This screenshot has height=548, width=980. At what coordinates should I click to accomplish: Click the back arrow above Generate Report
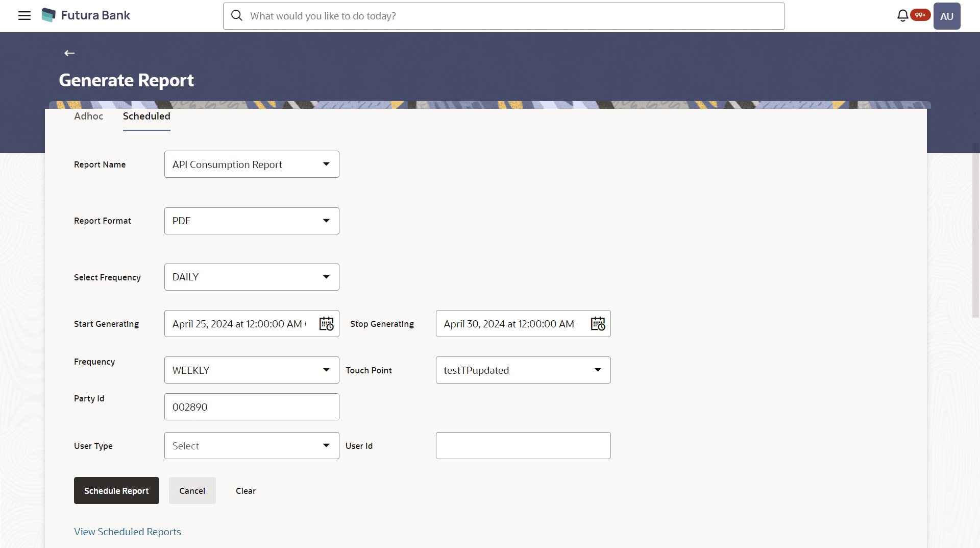point(69,53)
